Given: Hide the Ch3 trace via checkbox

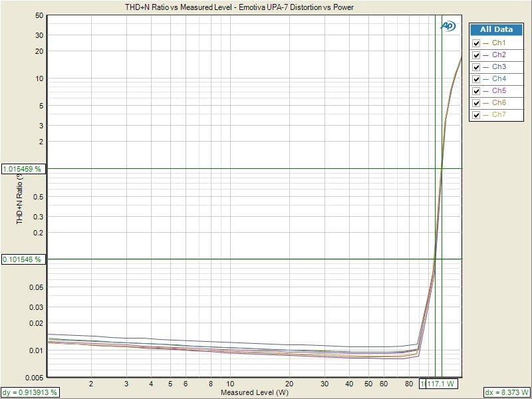Looking at the screenshot, I should click(476, 67).
